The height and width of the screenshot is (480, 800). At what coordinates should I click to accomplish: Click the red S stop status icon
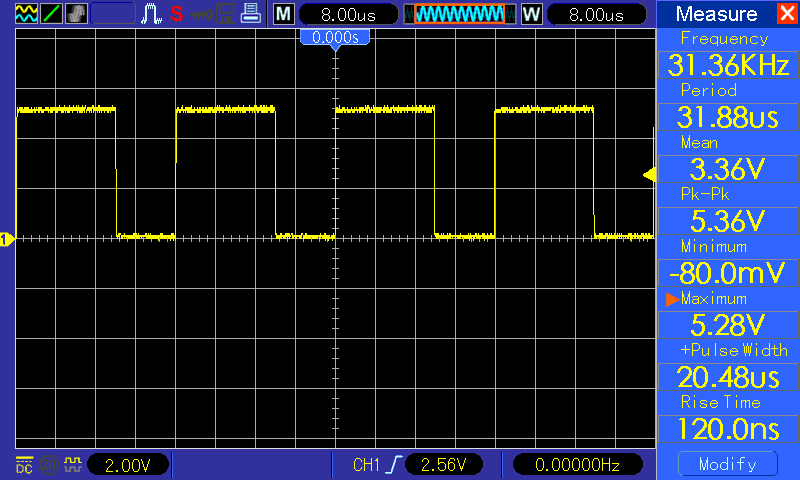pos(177,14)
